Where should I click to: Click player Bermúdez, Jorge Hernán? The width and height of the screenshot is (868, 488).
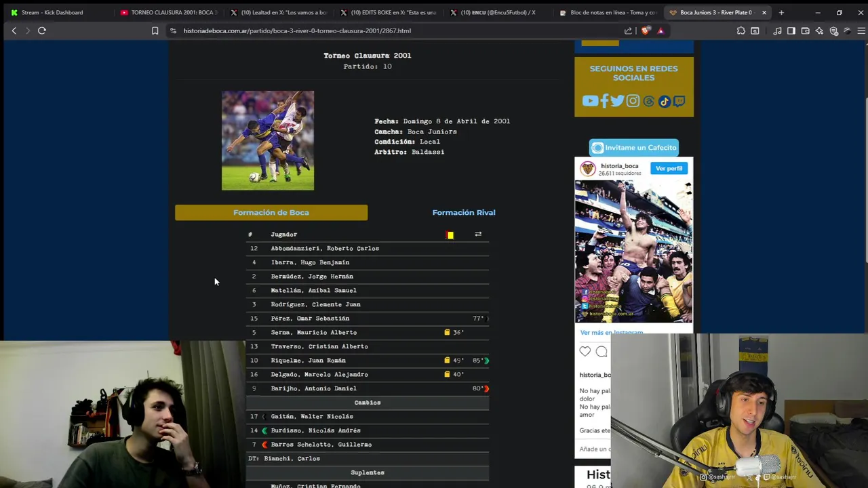[x=312, y=277]
